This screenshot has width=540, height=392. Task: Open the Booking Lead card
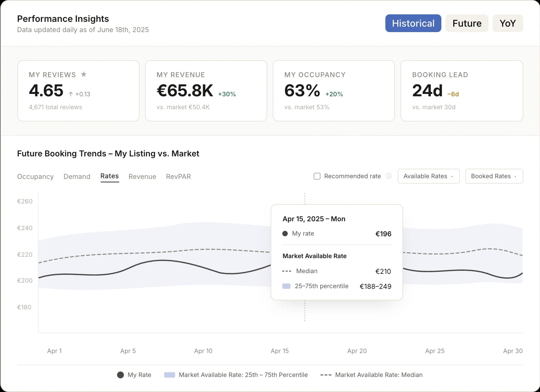[462, 91]
